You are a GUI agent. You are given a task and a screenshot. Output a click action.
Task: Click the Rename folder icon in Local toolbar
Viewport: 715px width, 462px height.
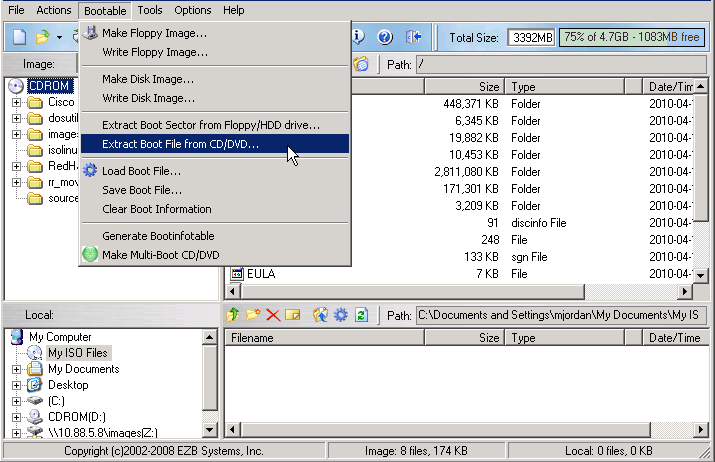tap(293, 315)
